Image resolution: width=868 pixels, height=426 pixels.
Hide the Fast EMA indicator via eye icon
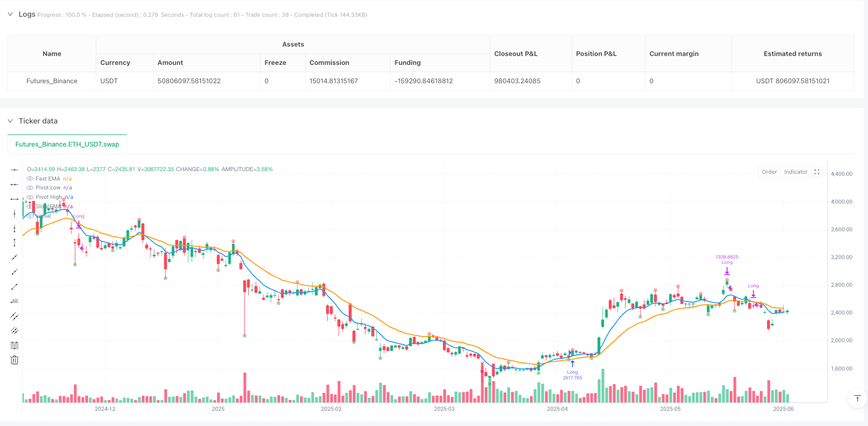(x=30, y=179)
